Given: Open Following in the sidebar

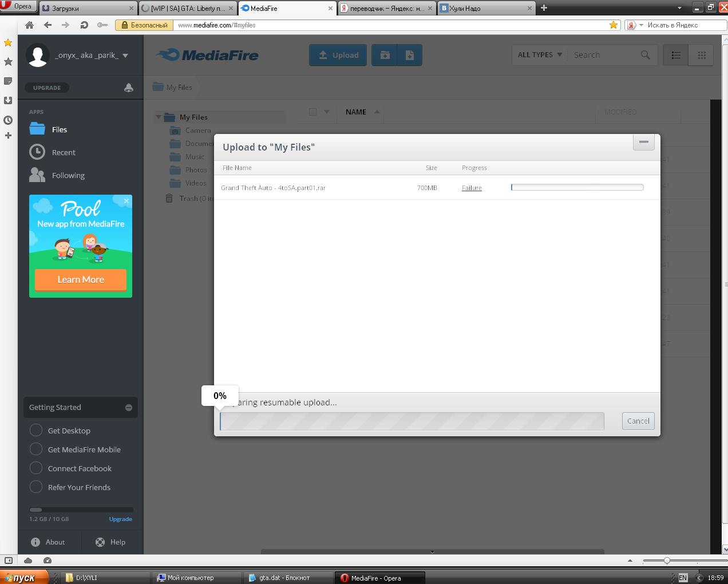Looking at the screenshot, I should [57, 175].
